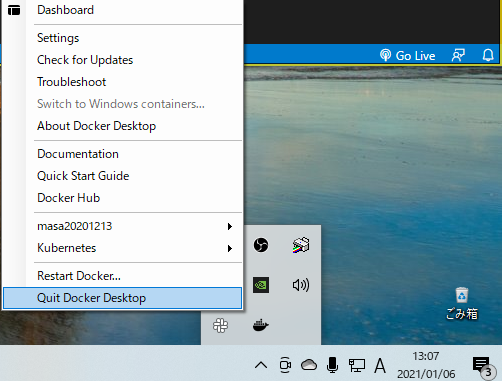Screen dimensions: 502x381
Task: Click Go Live in the status bar
Action: pos(407,55)
